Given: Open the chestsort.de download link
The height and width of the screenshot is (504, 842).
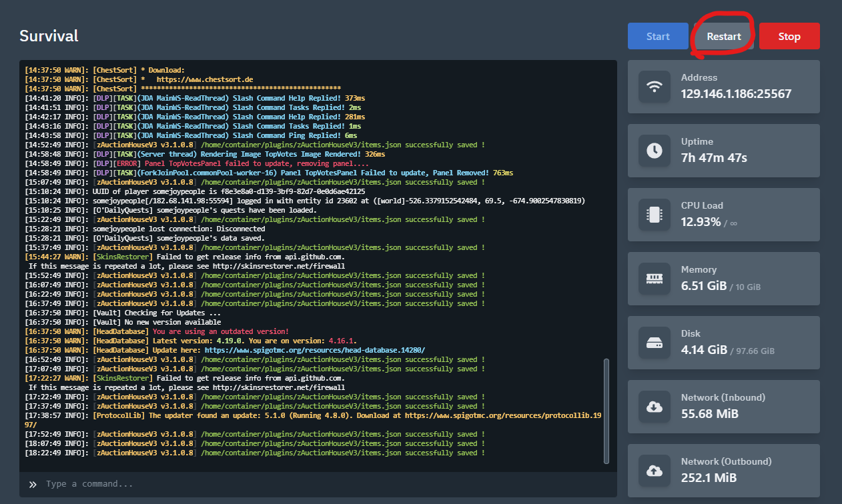Looking at the screenshot, I should click(x=204, y=79).
